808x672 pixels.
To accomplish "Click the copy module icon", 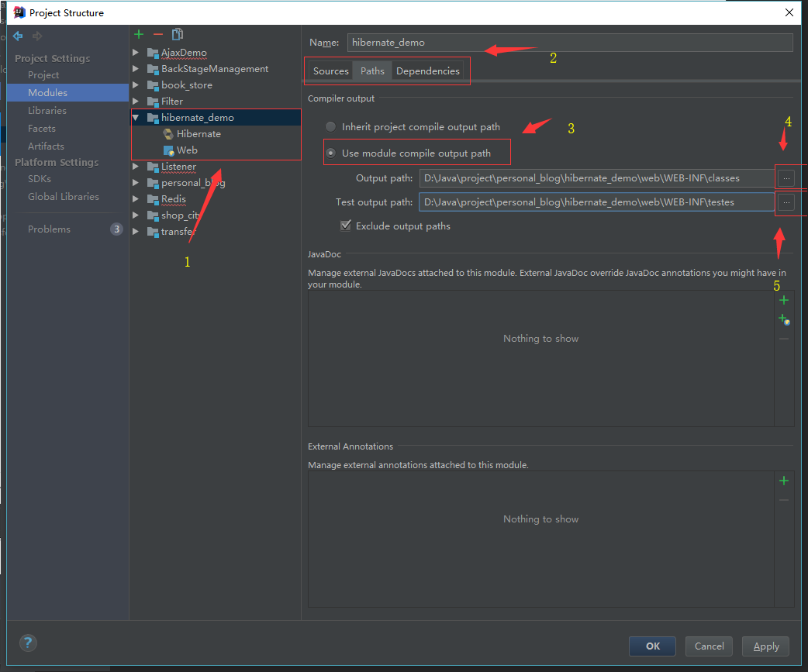I will [x=178, y=34].
